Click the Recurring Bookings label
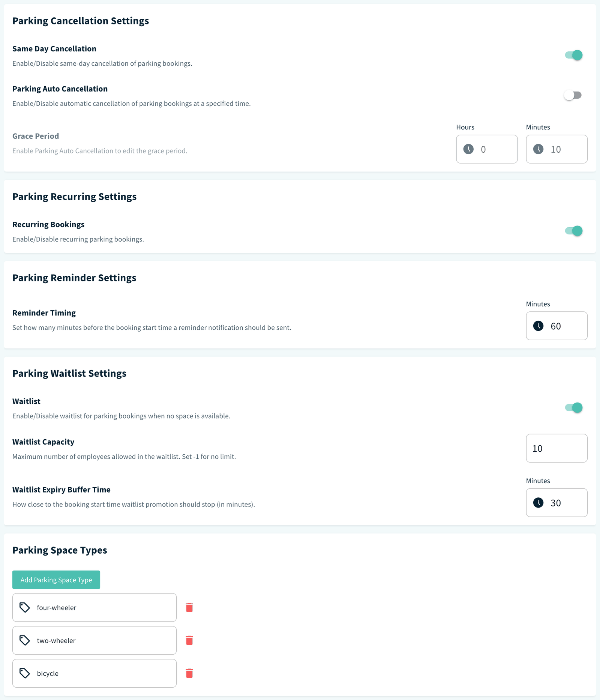Screen dimensions: 600x700 coord(48,225)
